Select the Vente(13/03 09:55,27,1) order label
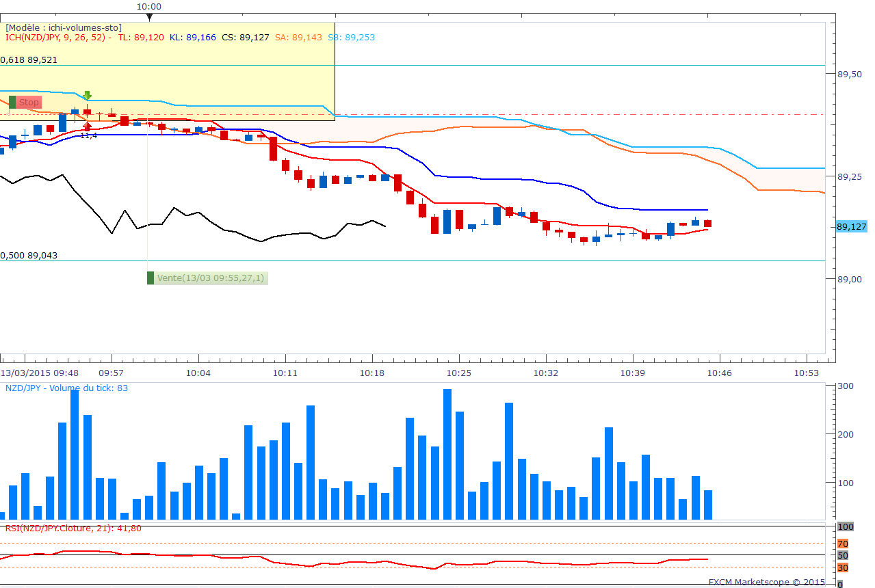The image size is (875, 588). (210, 278)
